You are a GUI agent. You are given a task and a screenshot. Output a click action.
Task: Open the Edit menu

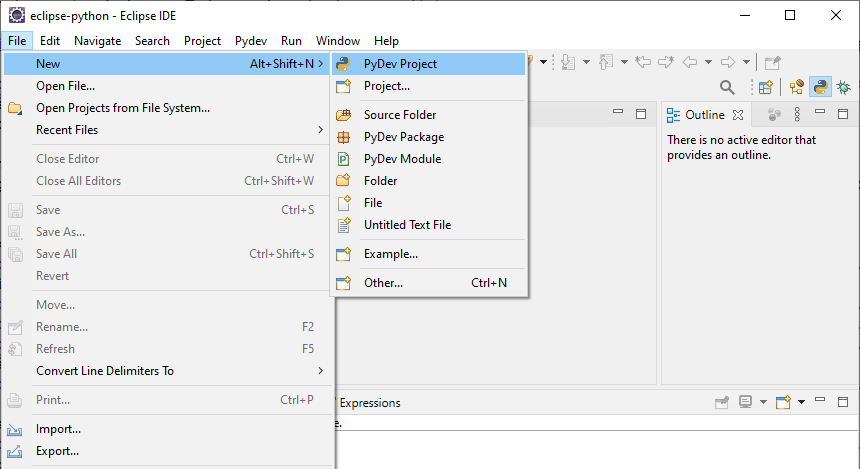50,41
